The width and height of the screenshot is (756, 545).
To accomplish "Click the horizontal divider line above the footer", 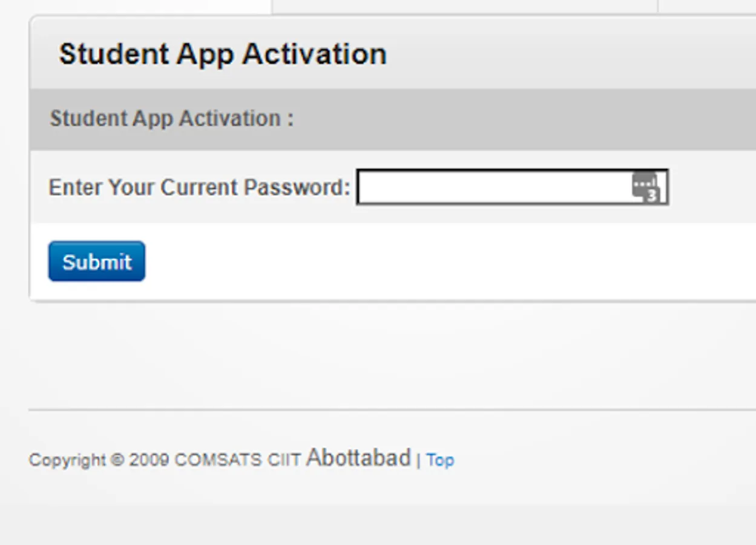I will click(x=387, y=410).
